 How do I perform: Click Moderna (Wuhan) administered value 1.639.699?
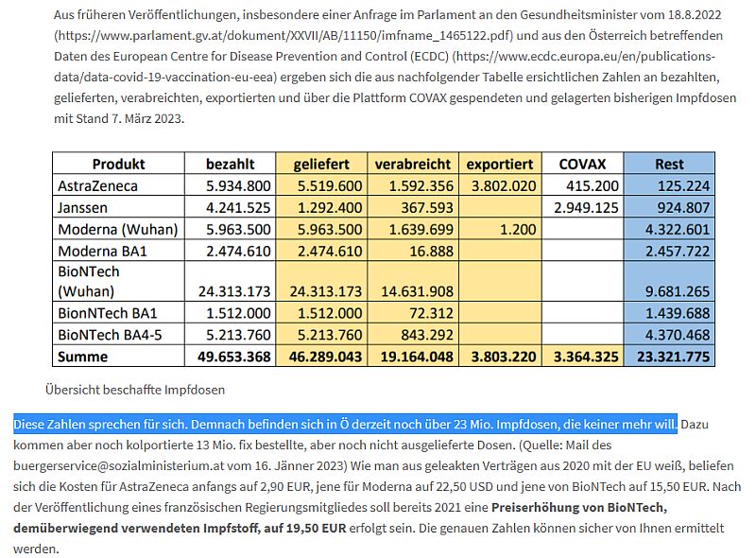pyautogui.click(x=421, y=229)
